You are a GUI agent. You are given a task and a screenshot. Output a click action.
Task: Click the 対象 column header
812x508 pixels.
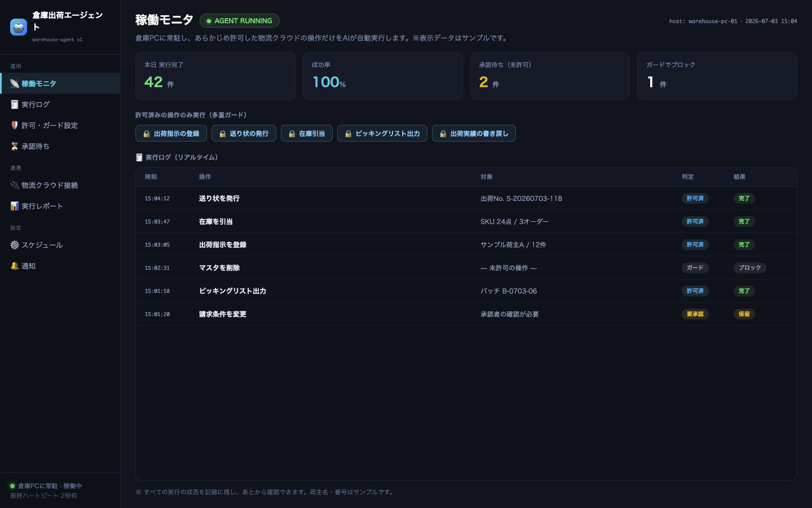pyautogui.click(x=487, y=177)
